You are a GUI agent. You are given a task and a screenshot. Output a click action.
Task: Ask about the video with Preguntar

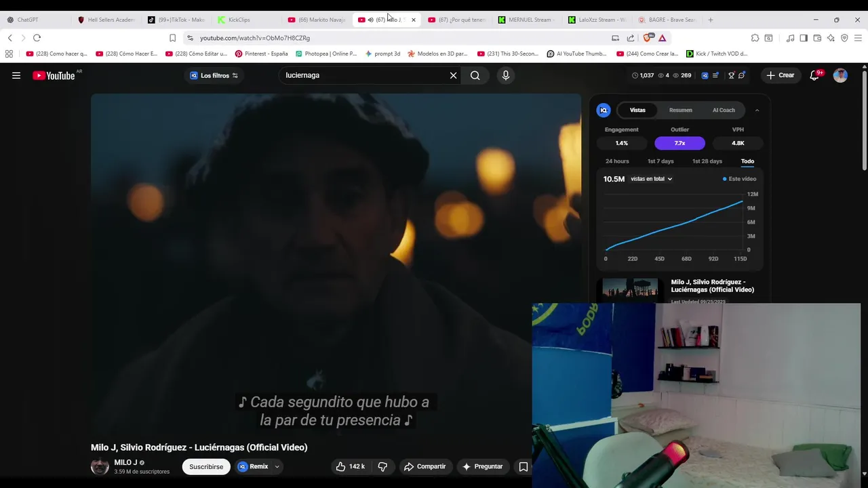pos(482,466)
